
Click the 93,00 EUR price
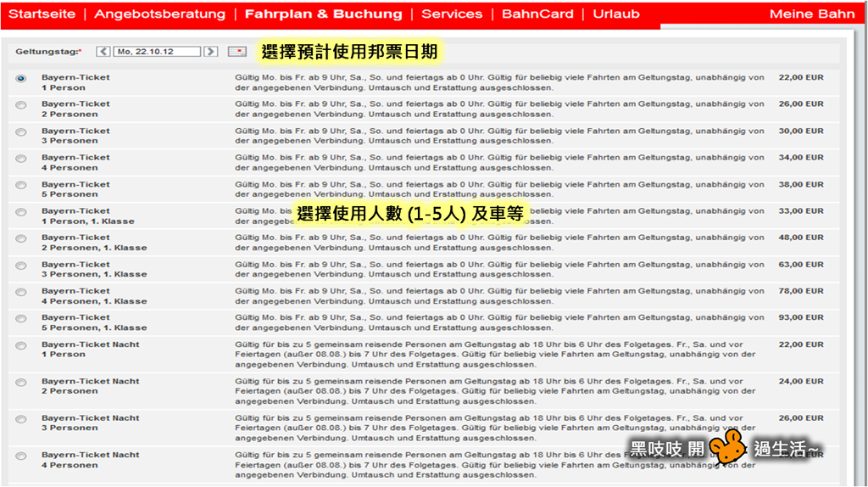click(x=801, y=318)
